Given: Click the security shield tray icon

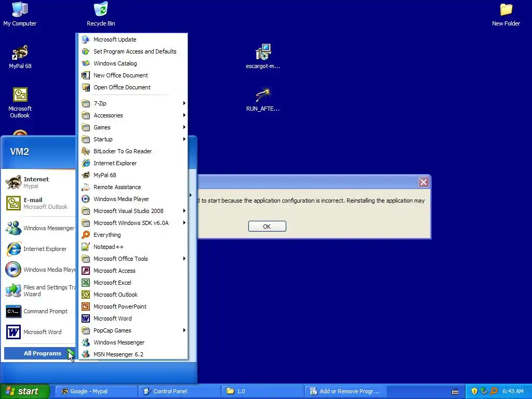Looking at the screenshot, I should coord(474,391).
